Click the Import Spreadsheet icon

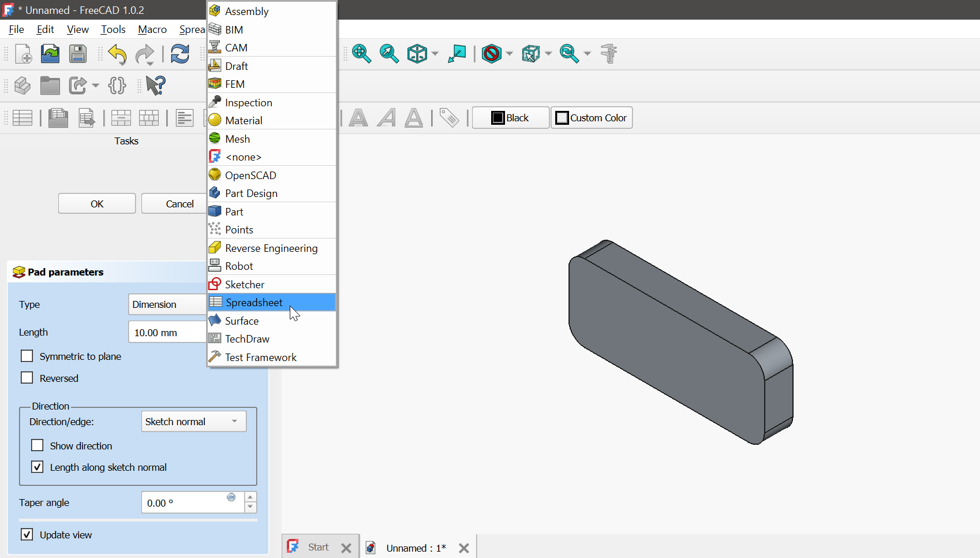[x=58, y=118]
